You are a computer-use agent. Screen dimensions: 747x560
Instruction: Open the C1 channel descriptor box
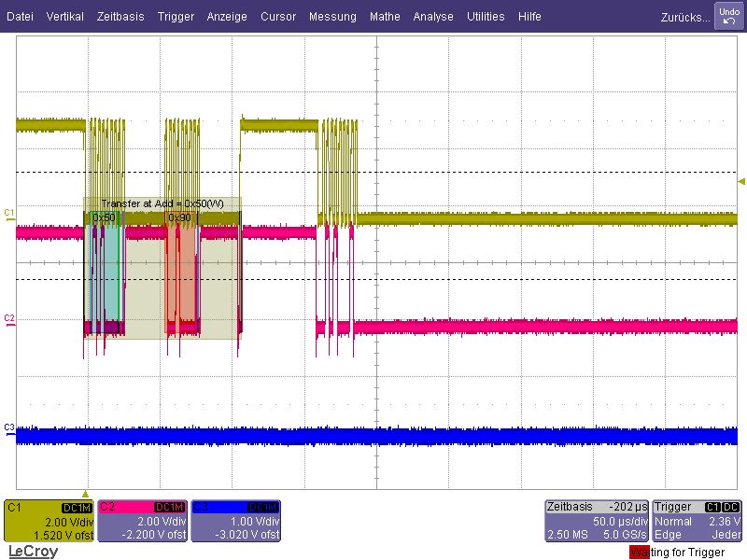click(x=49, y=521)
